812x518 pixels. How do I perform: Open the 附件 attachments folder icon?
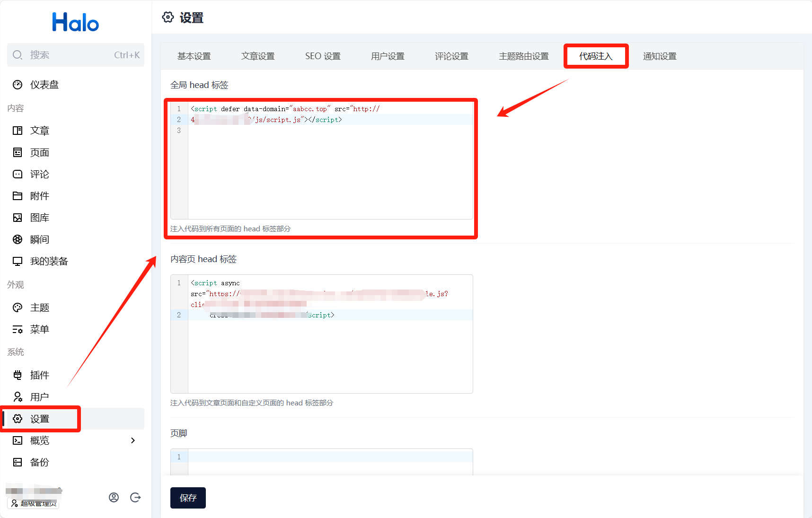(x=18, y=196)
